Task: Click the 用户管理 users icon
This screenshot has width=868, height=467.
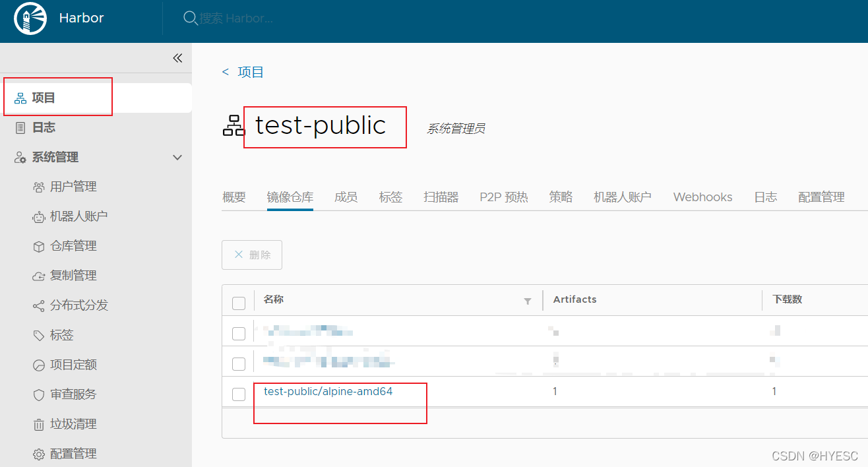Action: click(38, 187)
